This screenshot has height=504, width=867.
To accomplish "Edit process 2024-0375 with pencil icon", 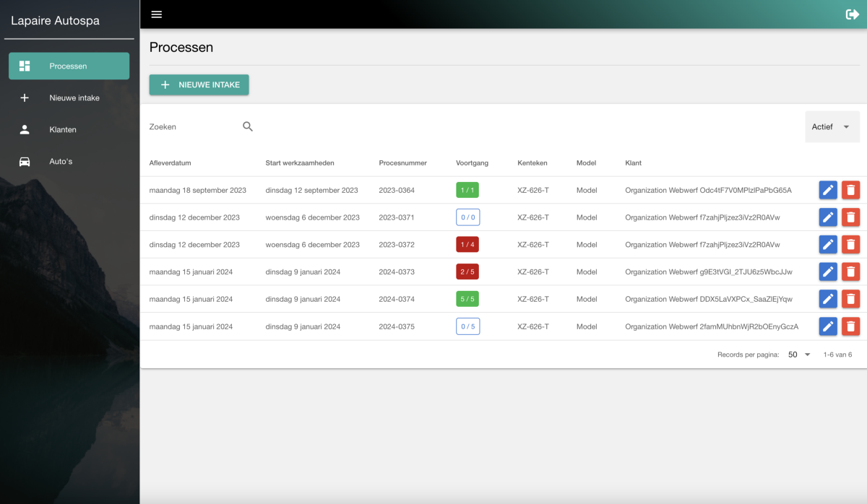I will (828, 326).
